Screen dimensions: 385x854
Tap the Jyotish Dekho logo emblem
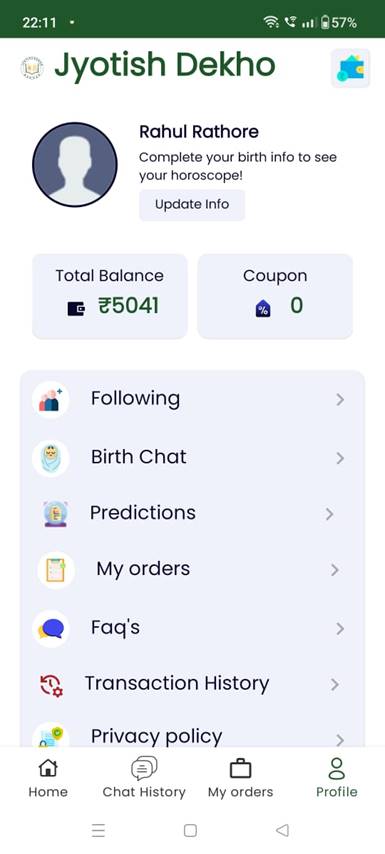pyautogui.click(x=32, y=68)
